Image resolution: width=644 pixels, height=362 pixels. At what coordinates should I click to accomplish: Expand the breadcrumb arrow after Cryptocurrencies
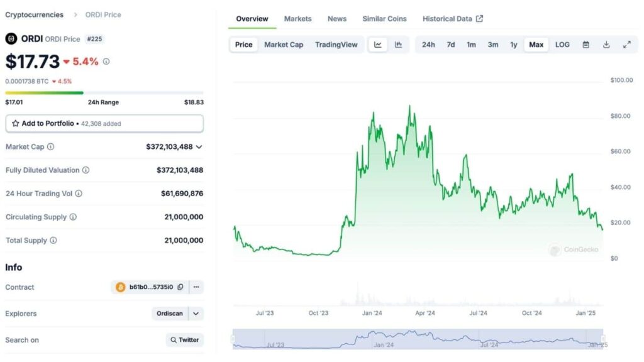(76, 14)
